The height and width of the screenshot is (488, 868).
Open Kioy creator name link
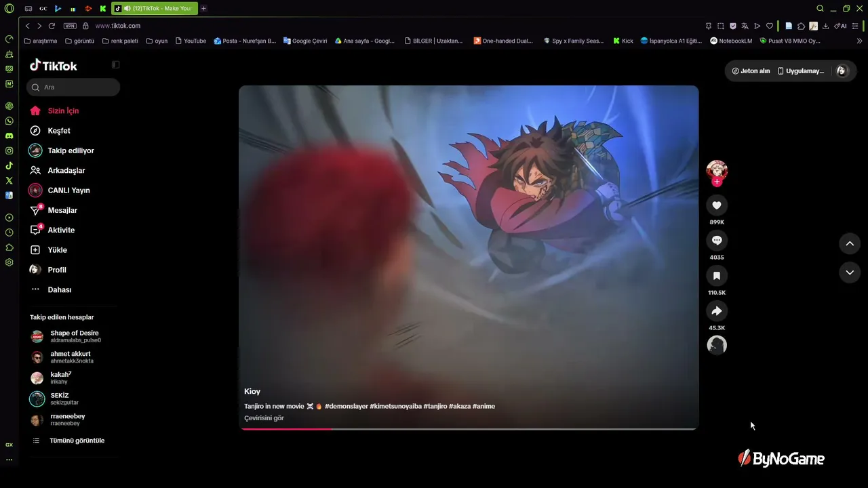point(252,391)
